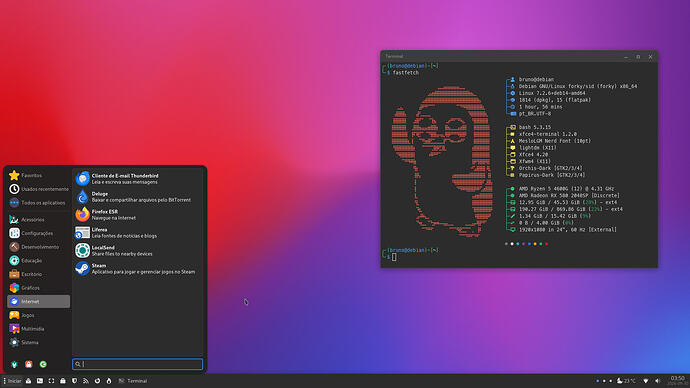This screenshot has width=690, height=388.
Task: Activate the Terminal taskbar window button
Action: click(133, 381)
